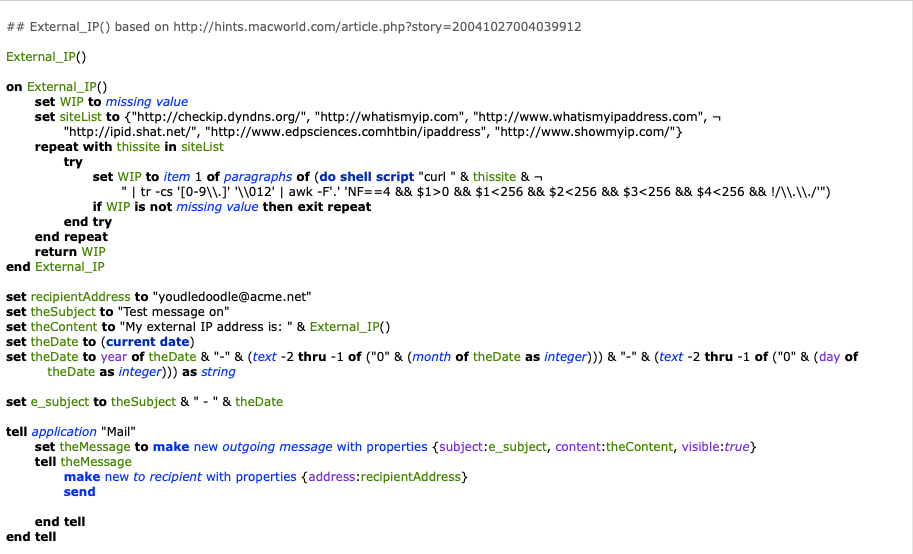Click the 'set e_subject to theSubject' line

point(144,402)
